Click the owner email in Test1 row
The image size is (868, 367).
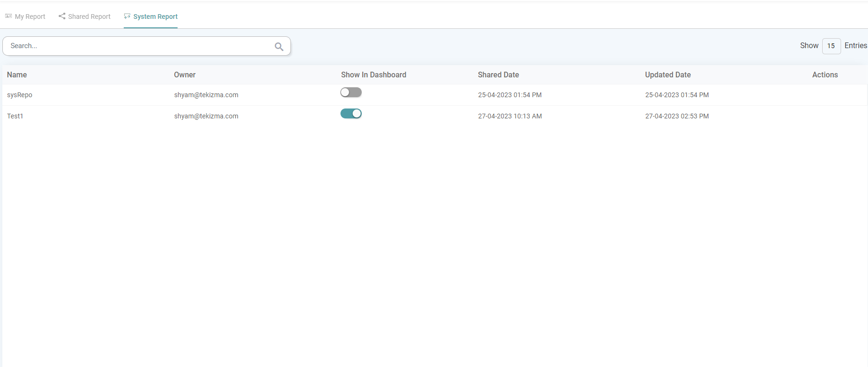click(206, 116)
